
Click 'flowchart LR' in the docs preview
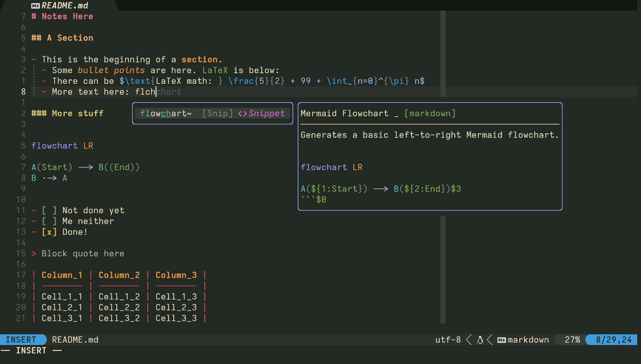332,167
